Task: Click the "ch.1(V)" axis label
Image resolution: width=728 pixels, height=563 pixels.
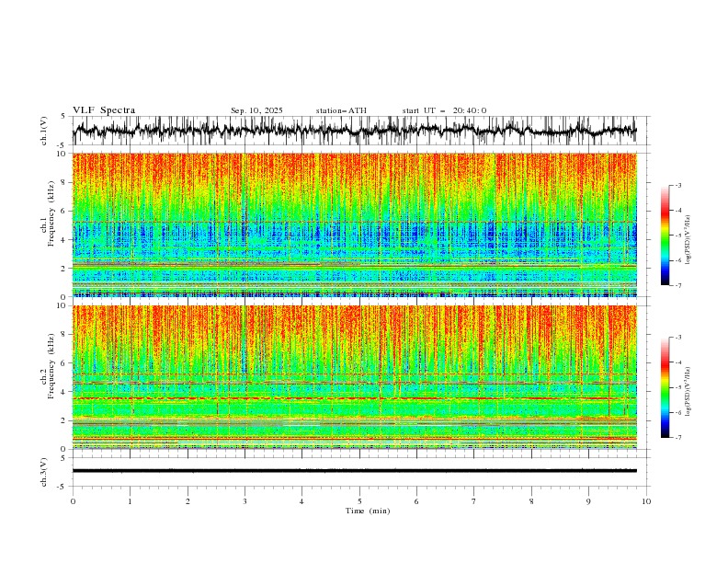Action: tap(44, 131)
